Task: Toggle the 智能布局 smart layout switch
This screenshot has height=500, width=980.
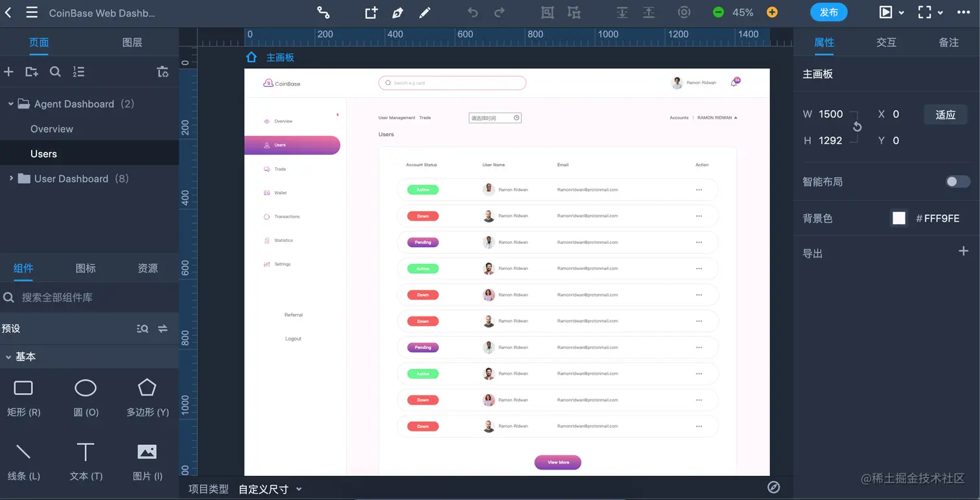Action: tap(957, 182)
